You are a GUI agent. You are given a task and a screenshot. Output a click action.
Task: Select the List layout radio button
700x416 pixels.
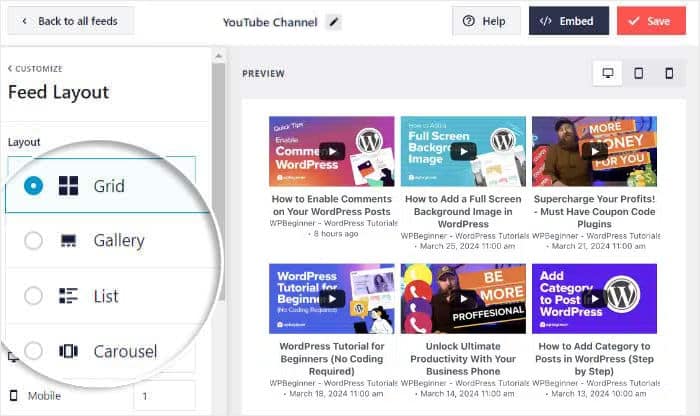click(33, 296)
